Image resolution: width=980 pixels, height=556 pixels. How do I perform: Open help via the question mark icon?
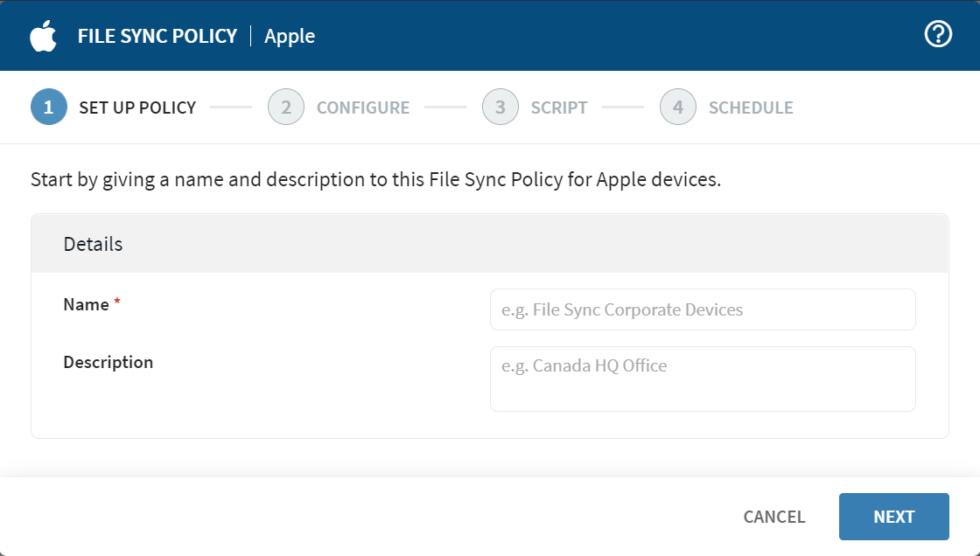click(x=938, y=35)
